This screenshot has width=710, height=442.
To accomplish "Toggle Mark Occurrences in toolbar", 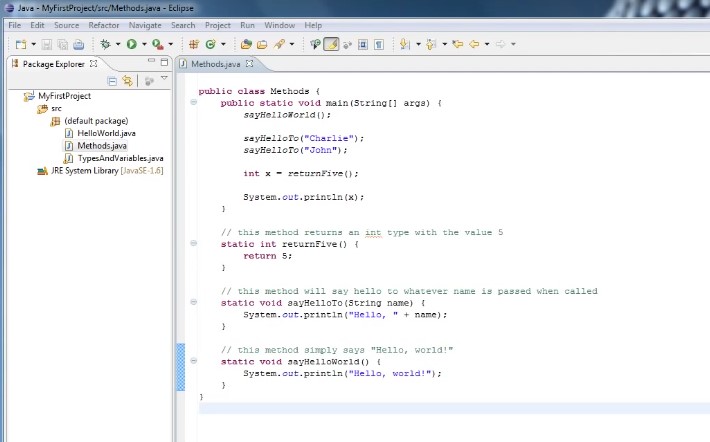I will click(x=331, y=44).
